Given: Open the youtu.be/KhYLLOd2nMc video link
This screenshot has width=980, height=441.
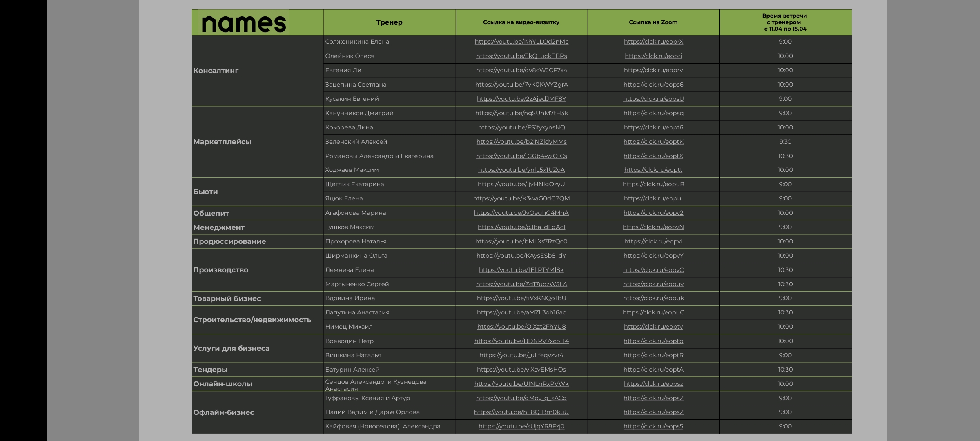Looking at the screenshot, I should click(x=521, y=42).
